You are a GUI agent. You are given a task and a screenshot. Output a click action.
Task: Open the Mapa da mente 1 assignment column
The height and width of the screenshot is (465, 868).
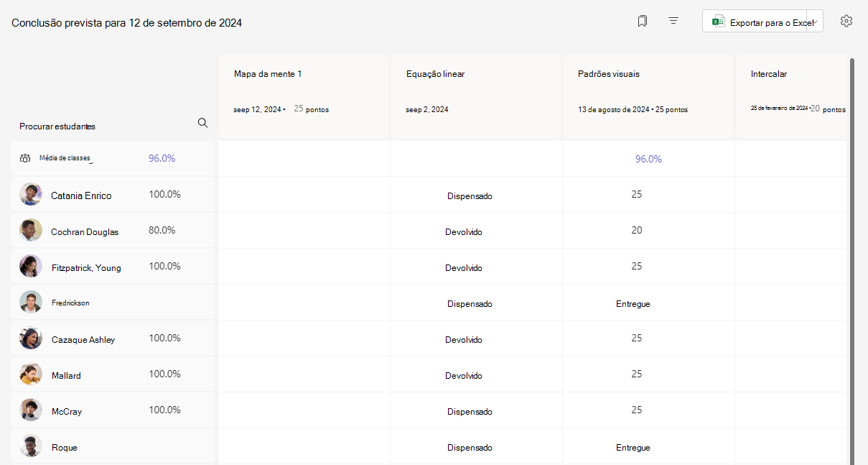coord(303,96)
